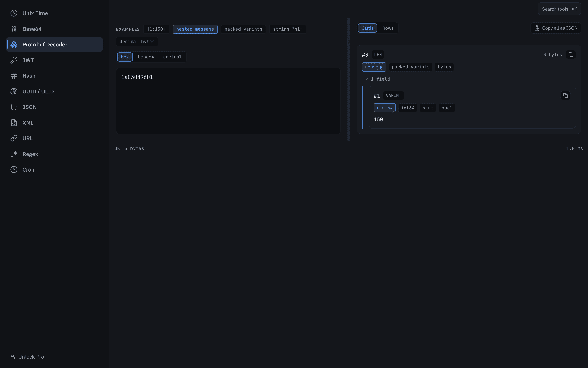Click the Unix Time clock icon

(x=14, y=13)
